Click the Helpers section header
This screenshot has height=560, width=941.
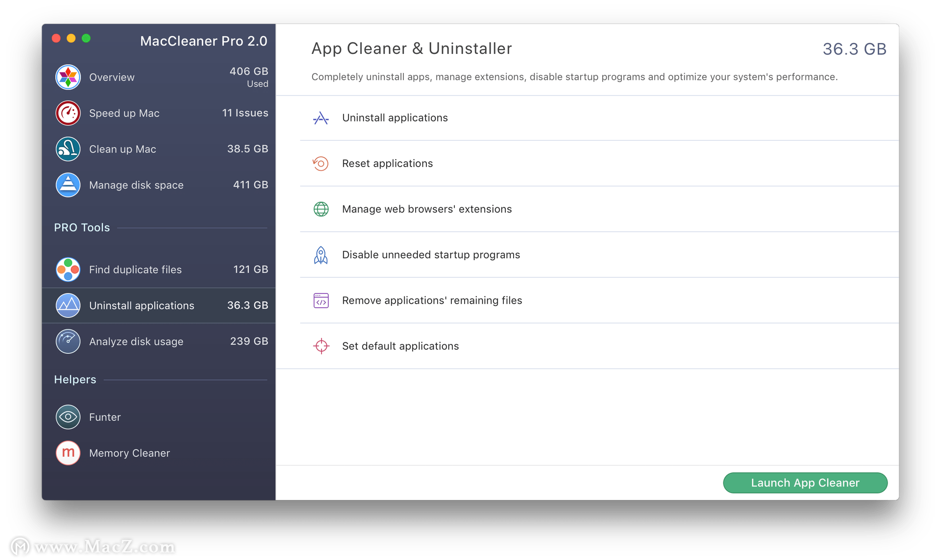tap(75, 380)
